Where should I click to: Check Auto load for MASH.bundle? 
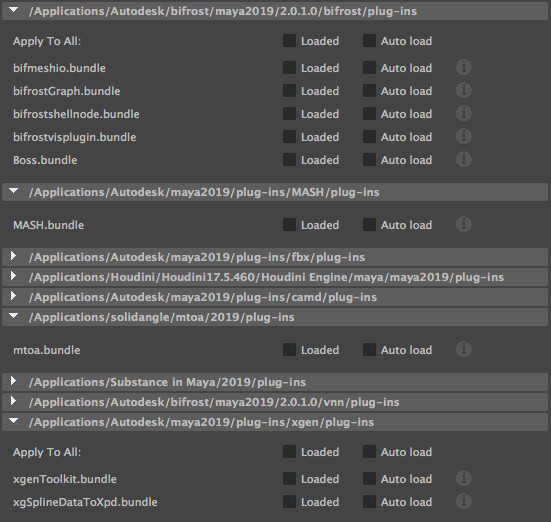click(369, 225)
